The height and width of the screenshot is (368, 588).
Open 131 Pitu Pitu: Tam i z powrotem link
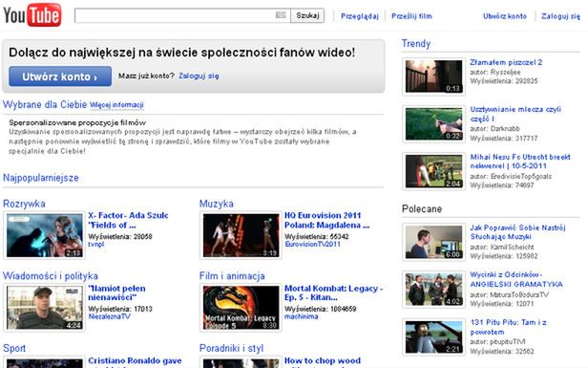(x=508, y=327)
